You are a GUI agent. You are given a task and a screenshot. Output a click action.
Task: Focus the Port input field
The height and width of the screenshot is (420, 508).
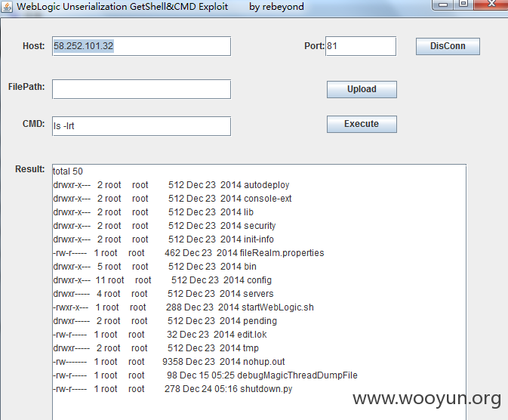[x=361, y=46]
